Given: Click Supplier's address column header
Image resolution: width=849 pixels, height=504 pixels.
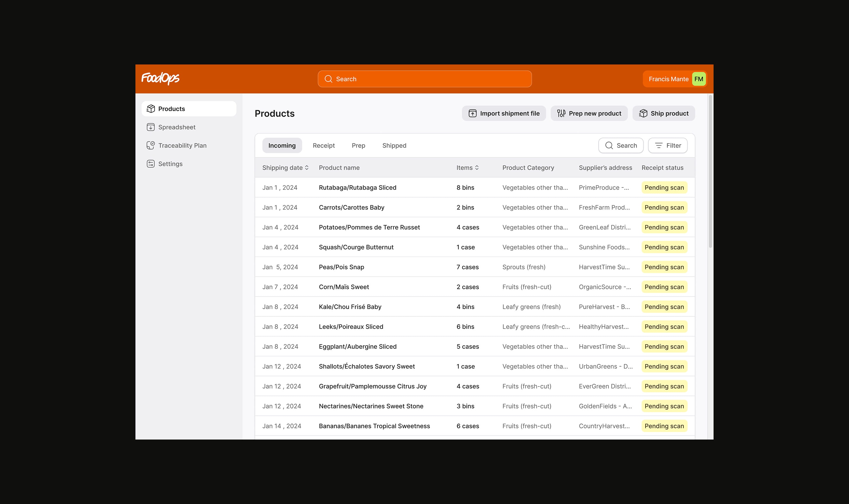Looking at the screenshot, I should click(605, 168).
